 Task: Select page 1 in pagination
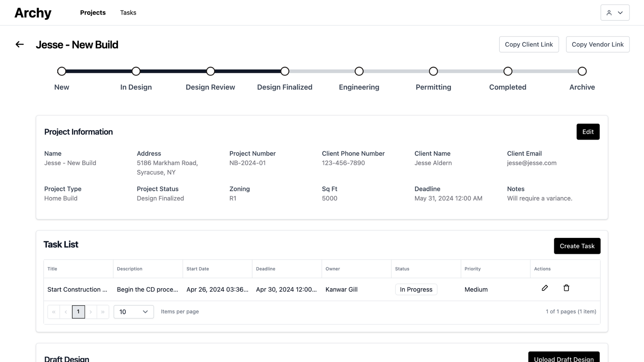point(78,312)
